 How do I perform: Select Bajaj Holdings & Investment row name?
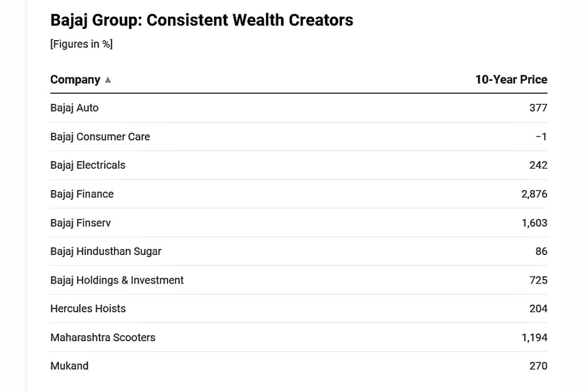coord(117,280)
